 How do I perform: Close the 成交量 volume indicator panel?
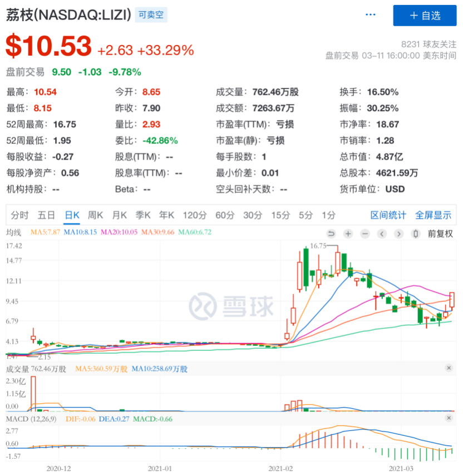click(x=449, y=368)
